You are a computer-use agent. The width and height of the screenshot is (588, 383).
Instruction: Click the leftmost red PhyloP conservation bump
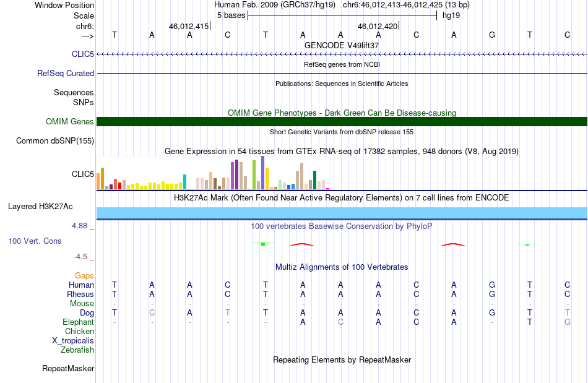pos(302,244)
